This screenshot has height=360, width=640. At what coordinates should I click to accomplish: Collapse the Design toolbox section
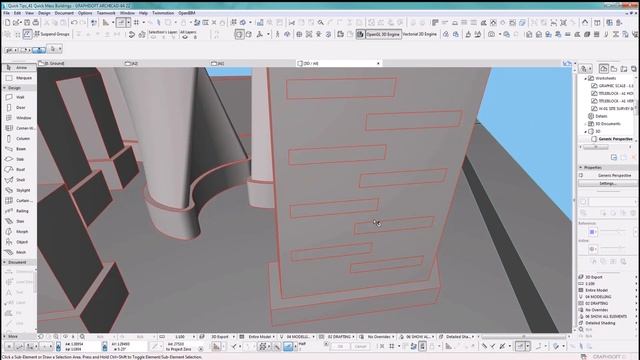(x=4, y=88)
